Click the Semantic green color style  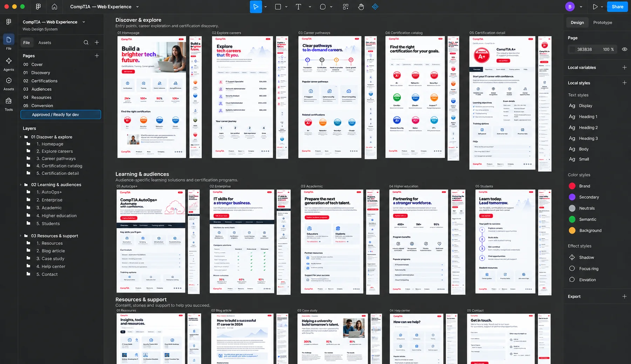point(583,219)
